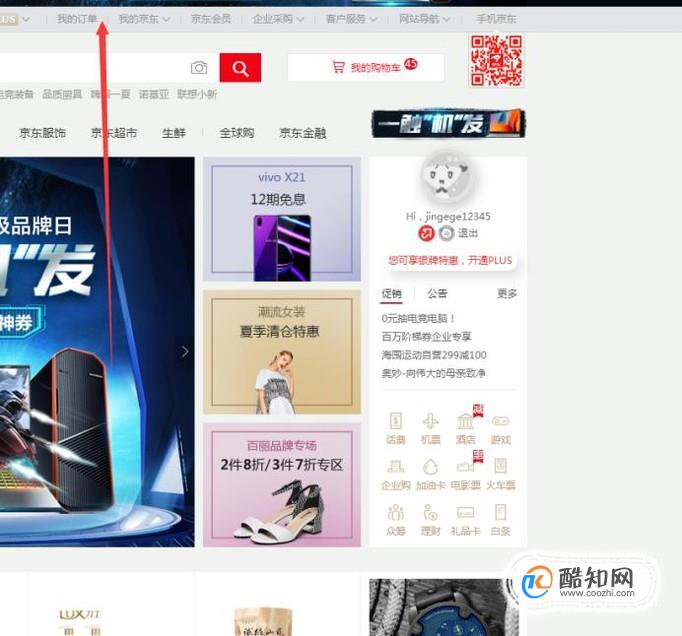The image size is (682, 636).
Task: Go to 京东超市 navigation item
Action: pyautogui.click(x=114, y=133)
